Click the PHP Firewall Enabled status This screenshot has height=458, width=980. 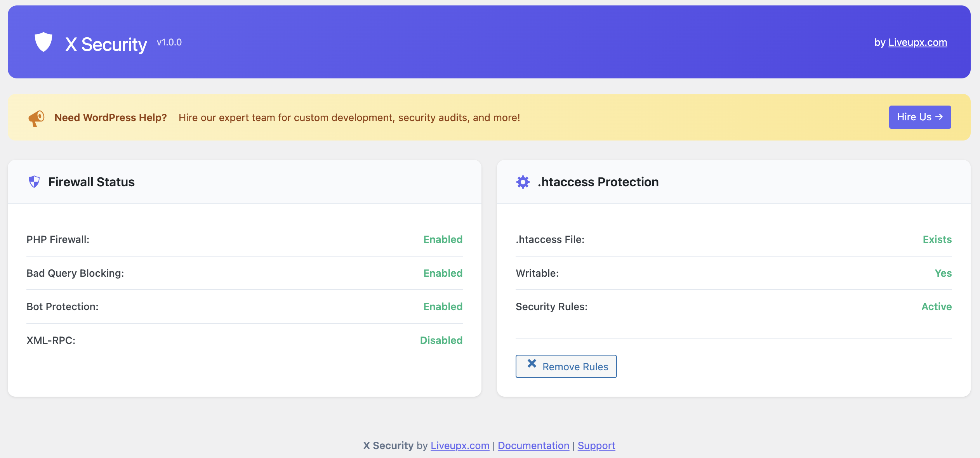tap(443, 239)
